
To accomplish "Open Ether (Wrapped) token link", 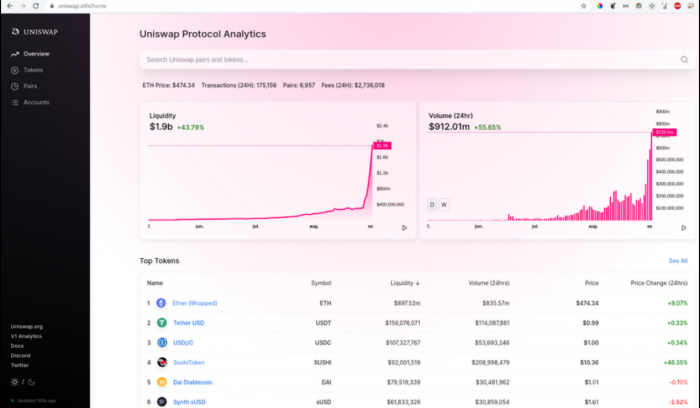I will (195, 303).
